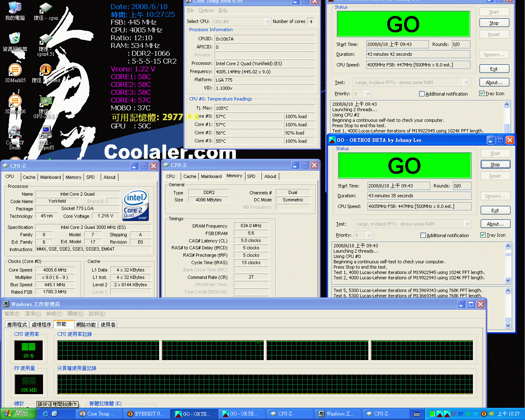
Task: Click the Windows Task Manager taskbar button
Action: point(339,414)
